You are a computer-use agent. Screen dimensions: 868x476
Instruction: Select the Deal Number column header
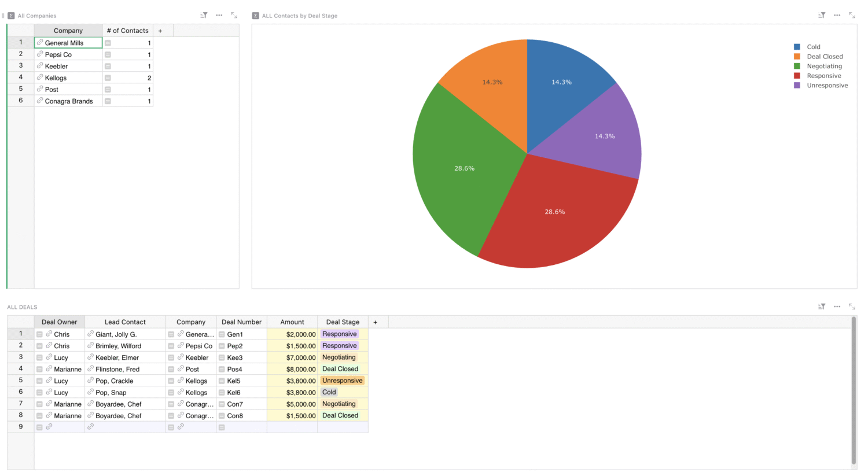(x=241, y=322)
